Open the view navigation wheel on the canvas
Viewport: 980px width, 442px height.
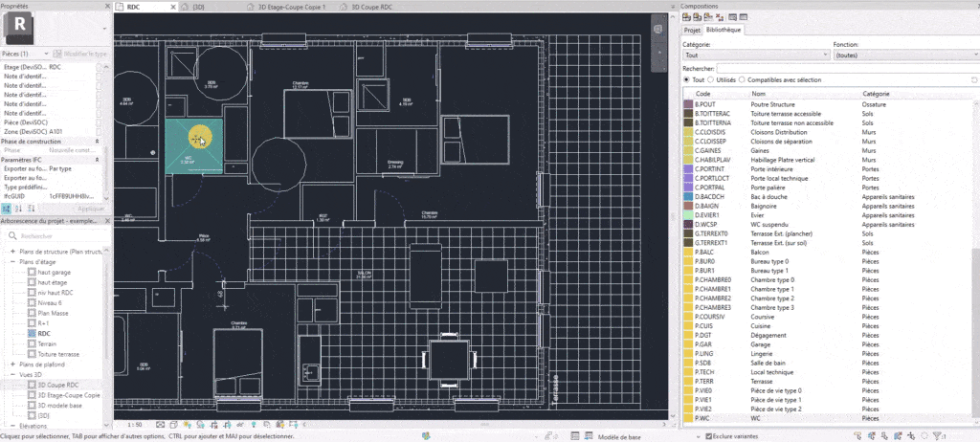(x=657, y=30)
